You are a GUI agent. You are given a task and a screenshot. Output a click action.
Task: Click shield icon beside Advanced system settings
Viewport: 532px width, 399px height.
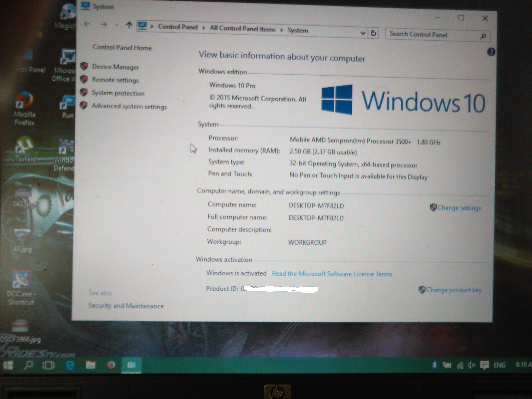84,105
